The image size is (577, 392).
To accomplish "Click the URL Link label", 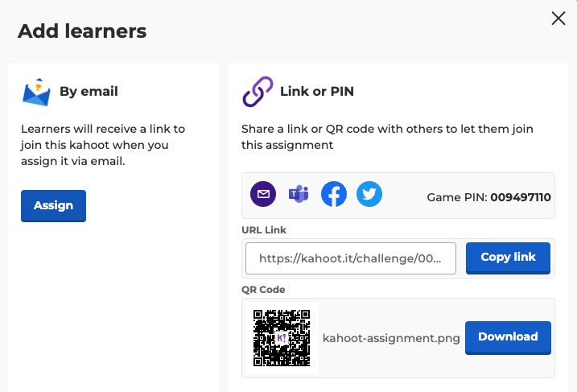I will point(264,230).
